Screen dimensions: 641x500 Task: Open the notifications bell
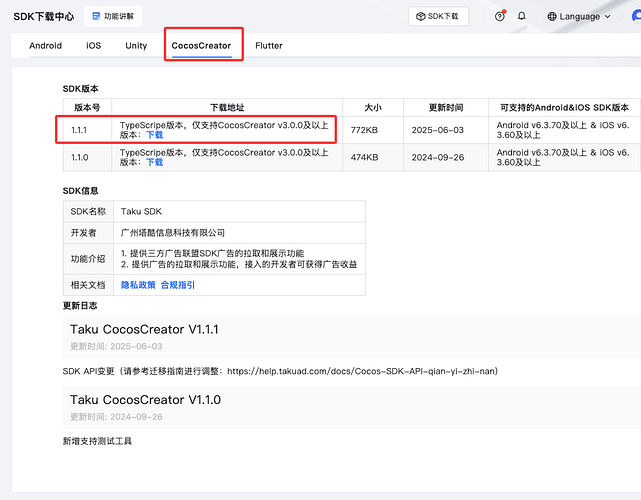tap(522, 16)
